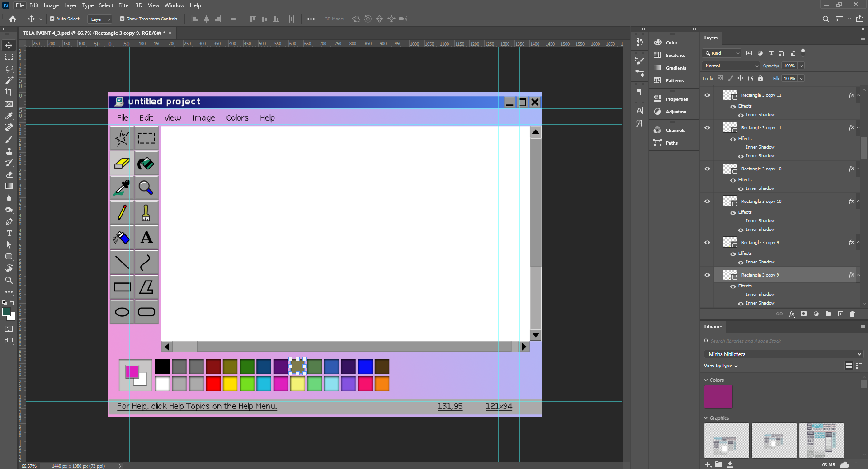Open the Window menu
The width and height of the screenshot is (868, 469).
[x=174, y=5]
